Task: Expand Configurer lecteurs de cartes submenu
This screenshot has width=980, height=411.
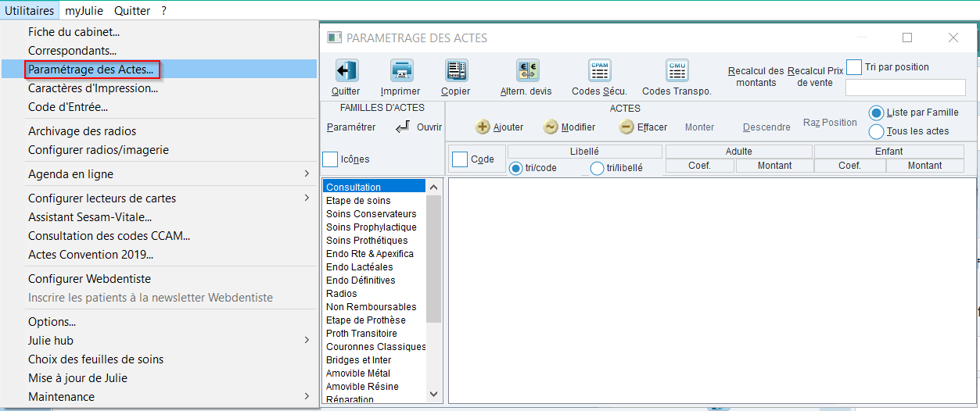Action: [x=307, y=198]
